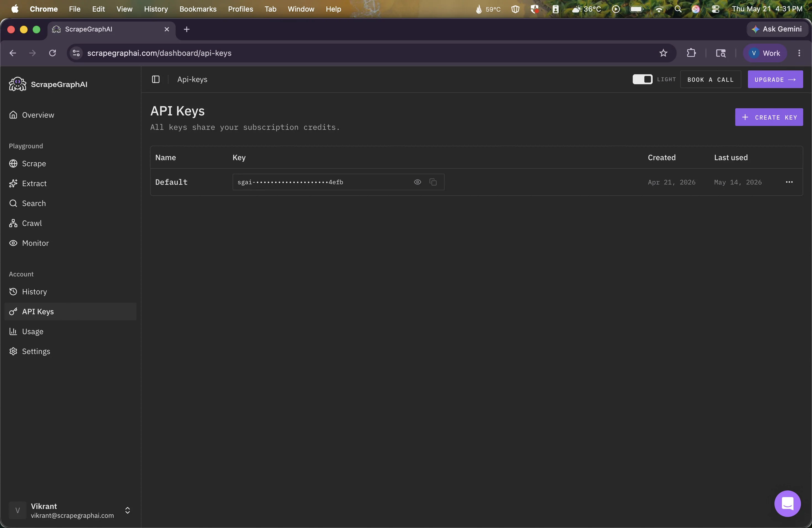Bookmark this page with the star
Viewport: 812px width, 528px height.
click(x=663, y=53)
